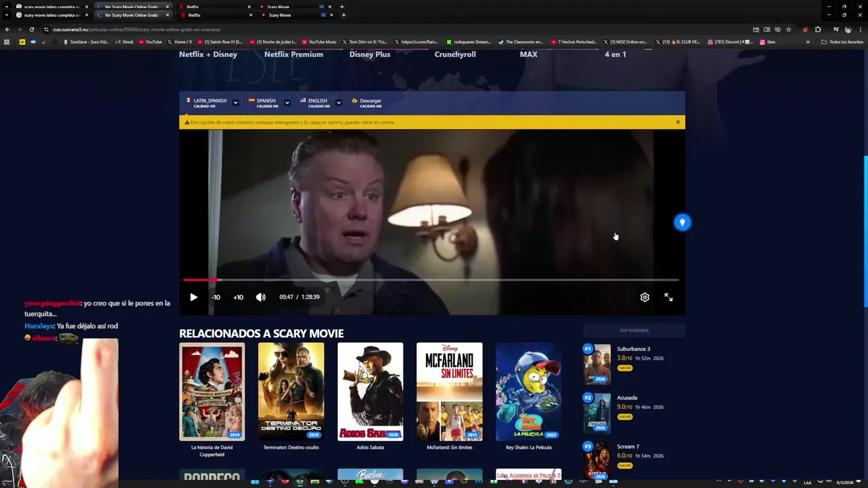Image resolution: width=868 pixels, height=488 pixels.
Task: Expand the SPANISH server dropdown
Action: [x=287, y=103]
